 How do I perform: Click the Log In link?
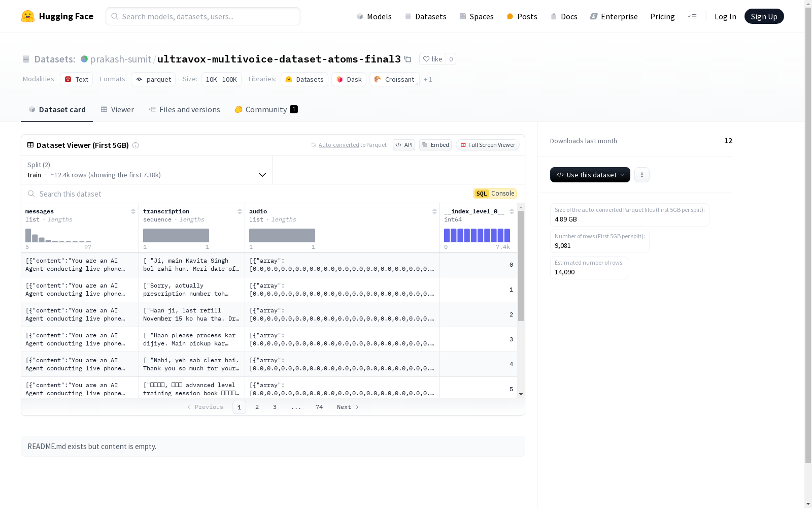coord(725,16)
